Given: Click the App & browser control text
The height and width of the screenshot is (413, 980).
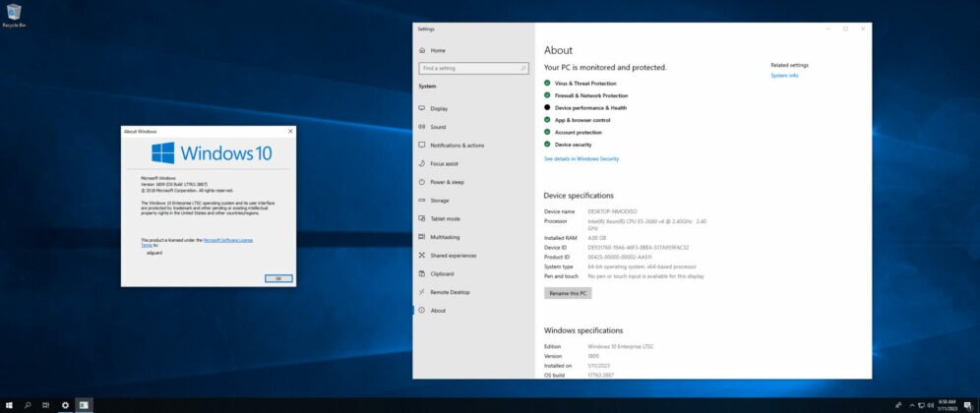Looking at the screenshot, I should [582, 120].
